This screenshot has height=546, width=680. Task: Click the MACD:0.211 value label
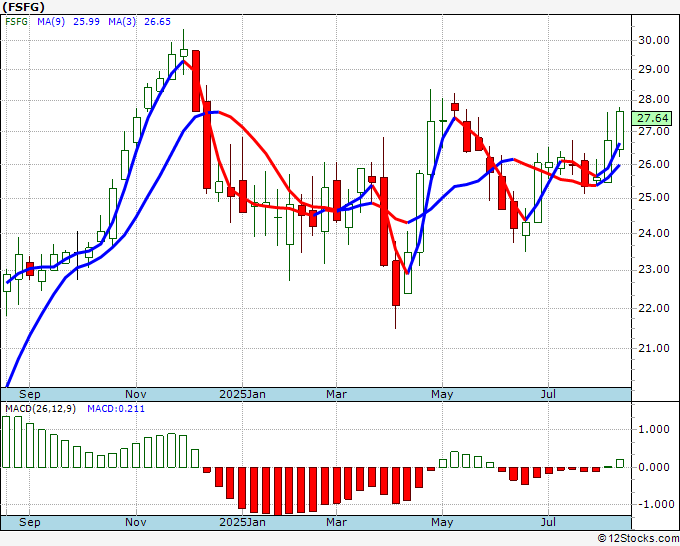(116, 409)
